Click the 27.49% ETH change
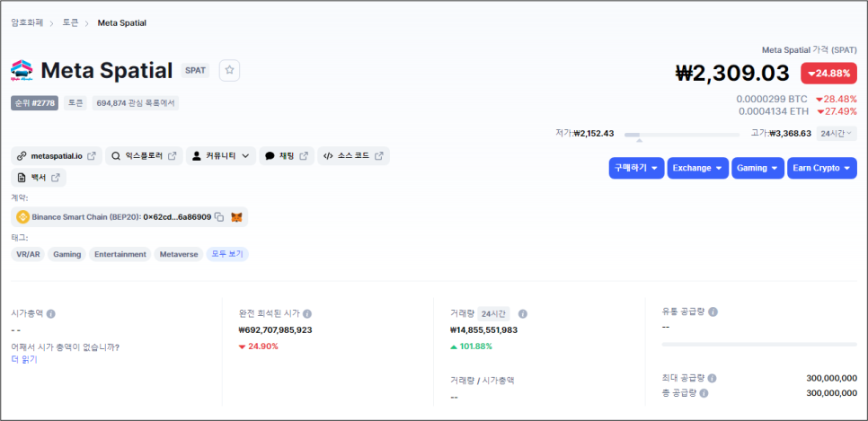The height and width of the screenshot is (421, 868). [x=837, y=111]
